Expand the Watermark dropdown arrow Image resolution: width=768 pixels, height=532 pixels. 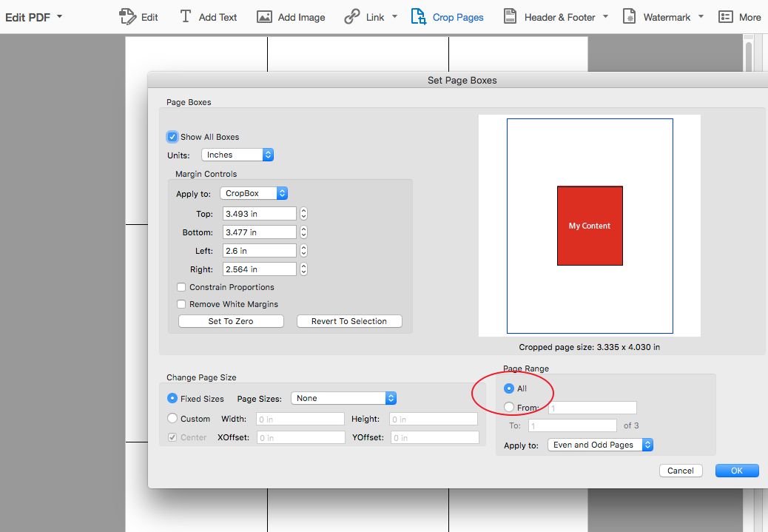coord(701,17)
